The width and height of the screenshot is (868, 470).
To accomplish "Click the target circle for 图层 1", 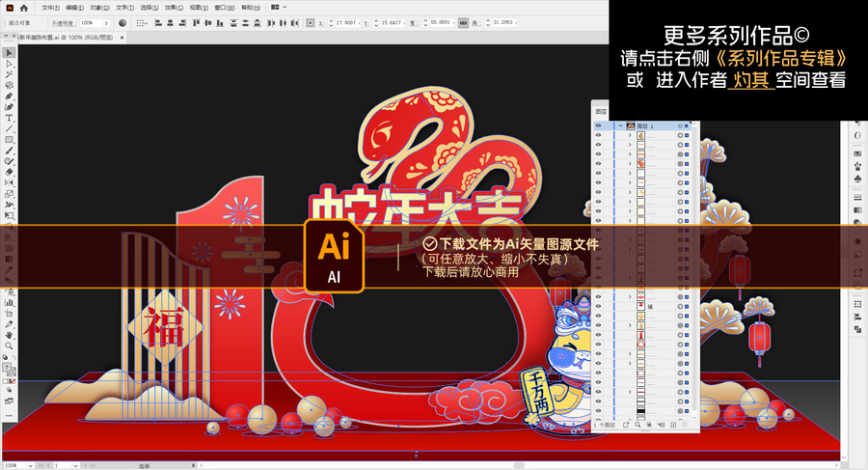I will click(x=680, y=125).
